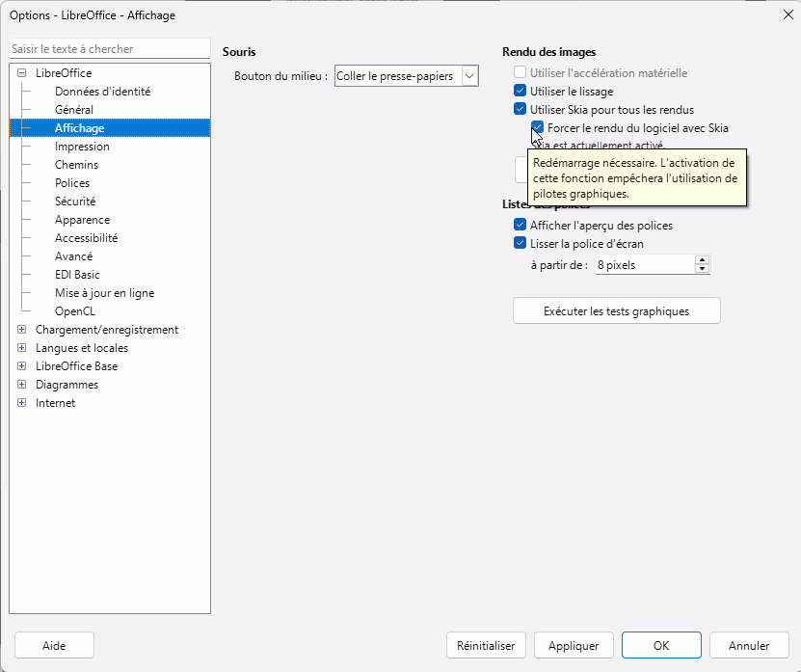Toggle Lisser la police d'écran checkbox
Viewport: 801px width, 672px height.
click(521, 244)
